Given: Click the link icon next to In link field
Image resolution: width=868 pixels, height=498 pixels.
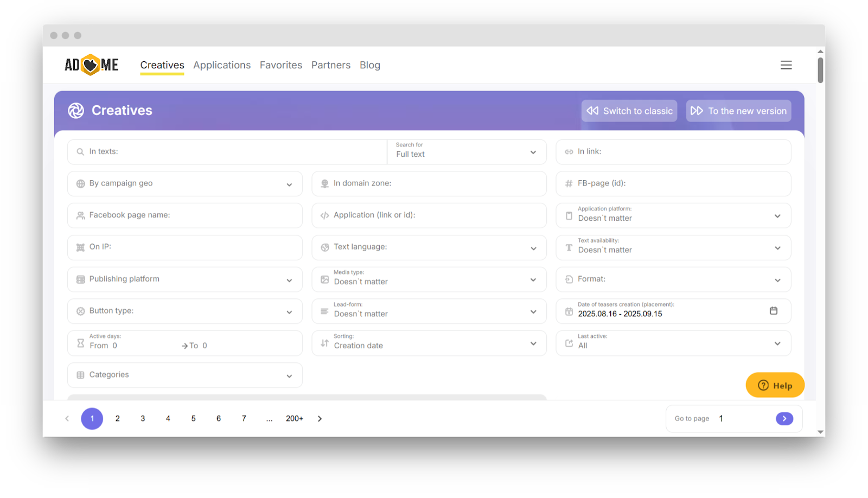Looking at the screenshot, I should pos(567,151).
